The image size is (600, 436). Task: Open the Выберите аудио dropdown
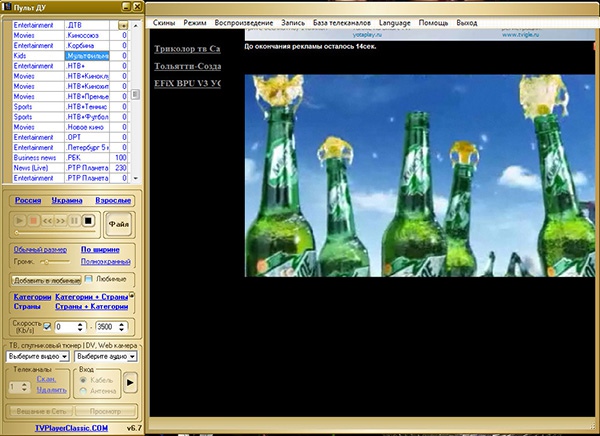[x=106, y=356]
